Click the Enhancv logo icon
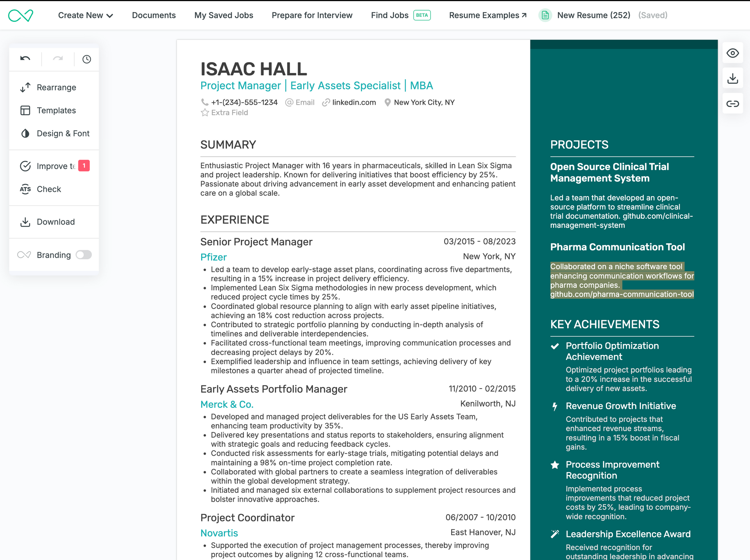This screenshot has width=750, height=560. (x=21, y=15)
